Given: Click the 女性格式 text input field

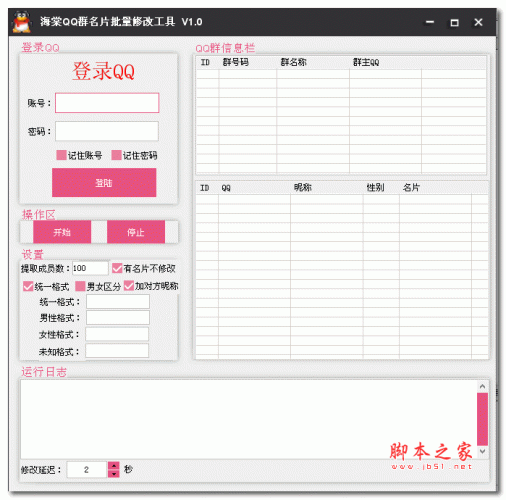Looking at the screenshot, I should click(117, 334).
